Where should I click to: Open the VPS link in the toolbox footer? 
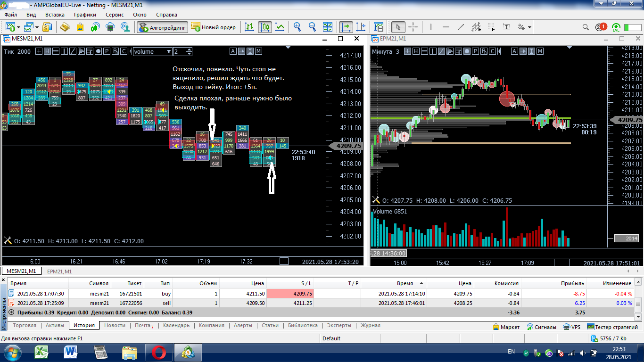[572, 327]
